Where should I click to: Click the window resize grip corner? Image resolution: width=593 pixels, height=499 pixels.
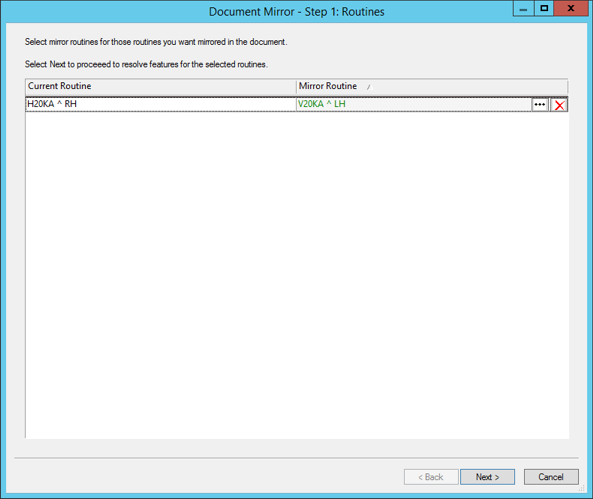(x=581, y=489)
